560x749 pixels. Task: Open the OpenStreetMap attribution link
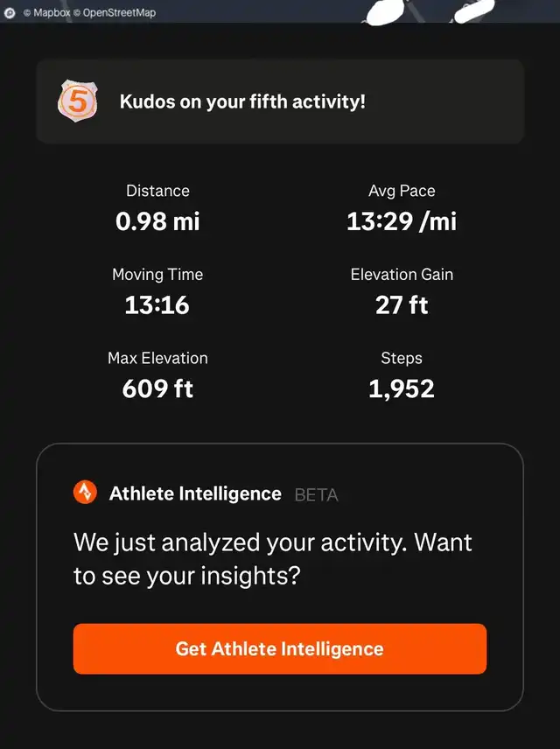(x=115, y=13)
